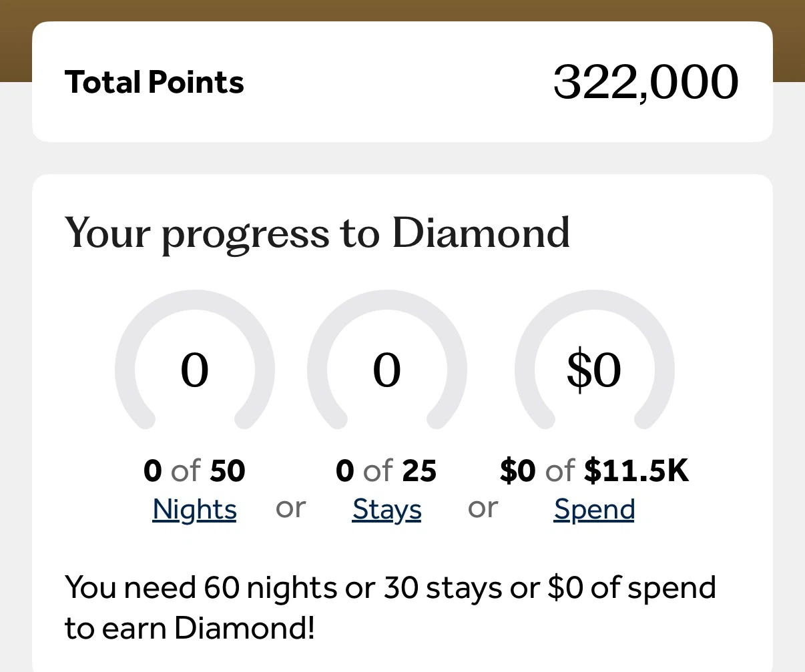This screenshot has height=672, width=805.
Task: Click the Total Points label
Action: click(154, 82)
